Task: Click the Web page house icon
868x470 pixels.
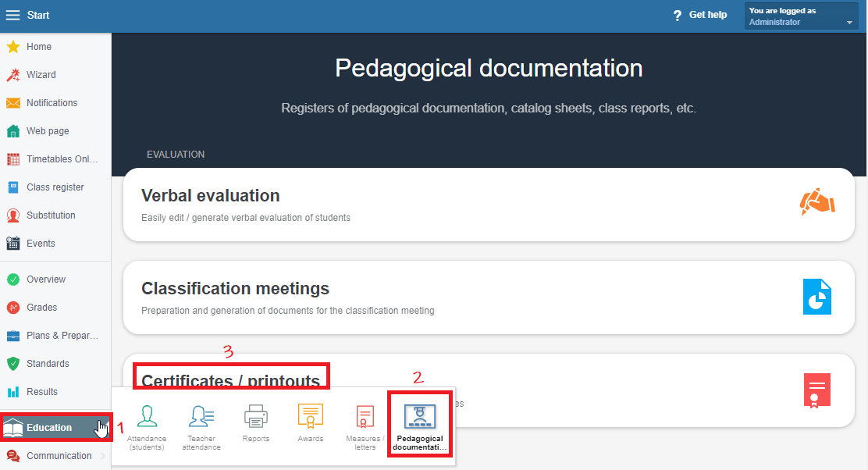Action: [13, 131]
